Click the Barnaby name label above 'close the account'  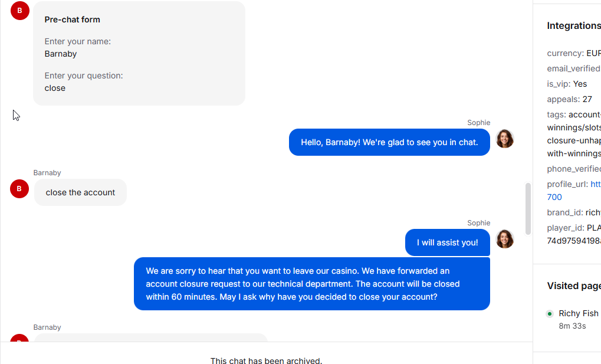(x=47, y=173)
